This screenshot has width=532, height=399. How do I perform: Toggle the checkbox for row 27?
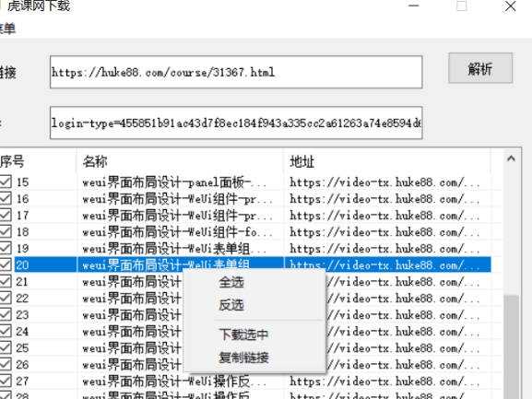click(x=6, y=381)
